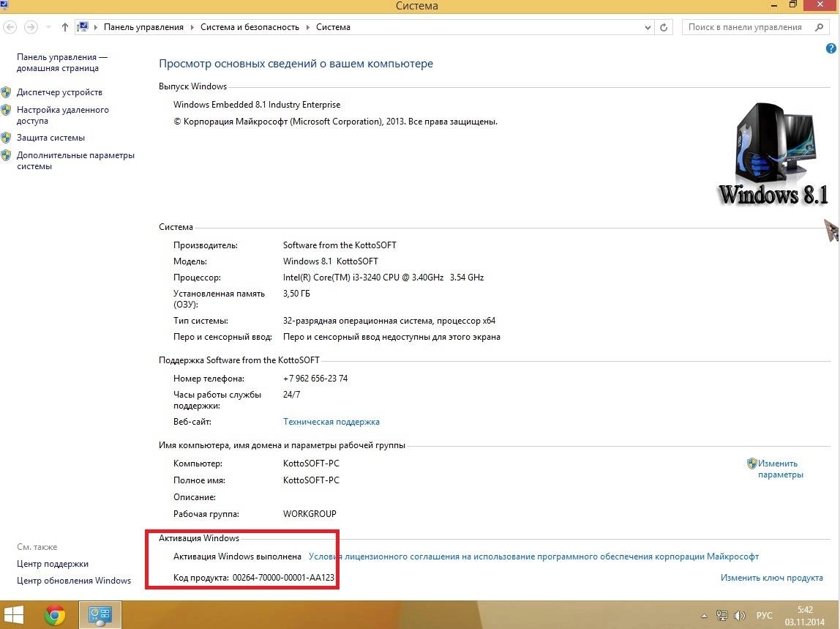This screenshot has height=629, width=840.
Task: Launch Google Chrome from taskbar
Action: click(x=55, y=615)
